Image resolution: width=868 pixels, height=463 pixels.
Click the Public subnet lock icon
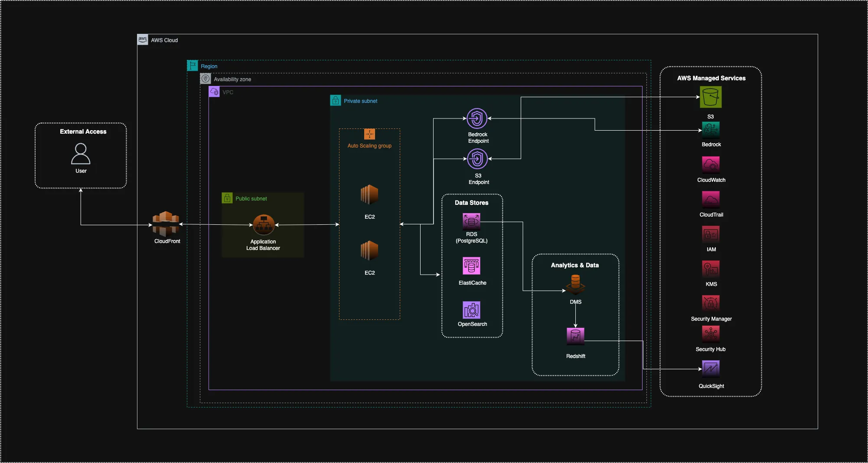227,198
